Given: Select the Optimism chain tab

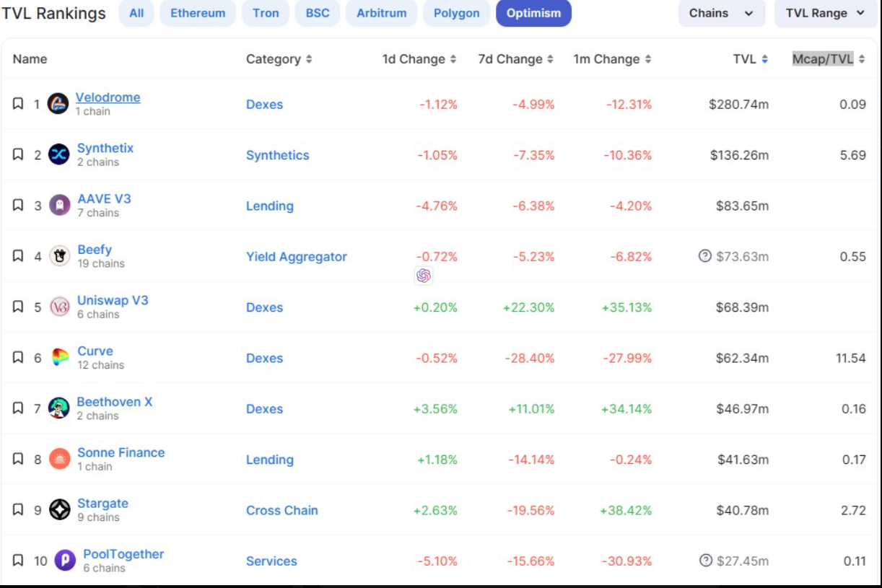Looking at the screenshot, I should pyautogui.click(x=533, y=13).
